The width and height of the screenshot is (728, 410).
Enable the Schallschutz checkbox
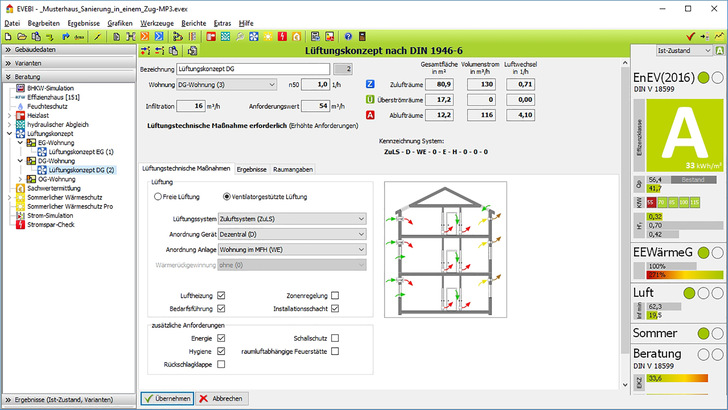pos(335,339)
